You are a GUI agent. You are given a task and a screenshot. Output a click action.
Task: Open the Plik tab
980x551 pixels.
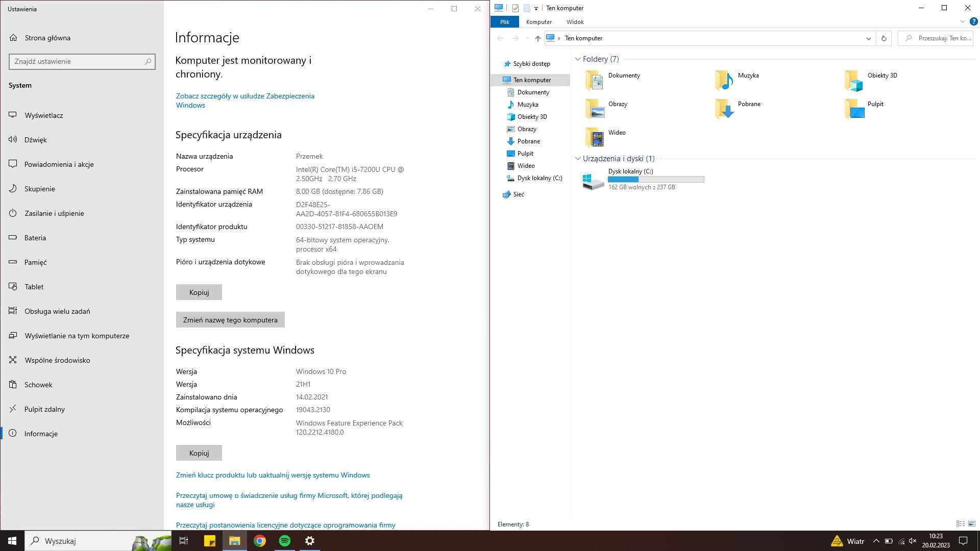505,22
